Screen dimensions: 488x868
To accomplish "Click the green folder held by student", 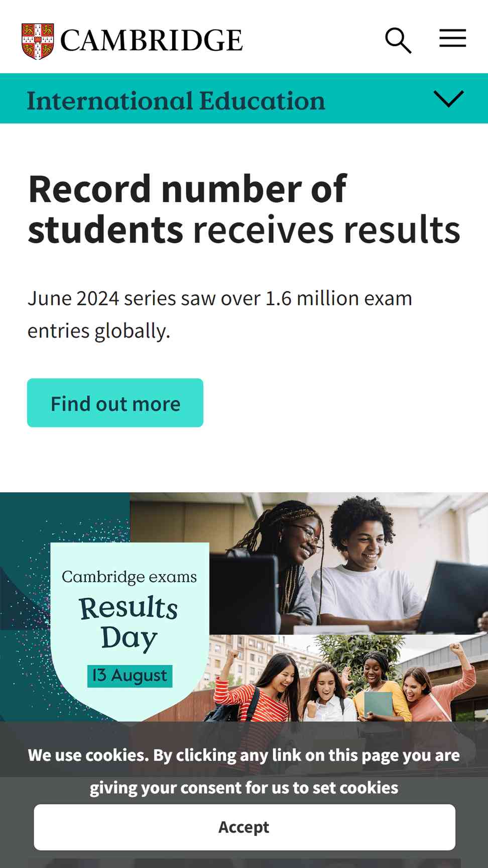I will point(378,705).
